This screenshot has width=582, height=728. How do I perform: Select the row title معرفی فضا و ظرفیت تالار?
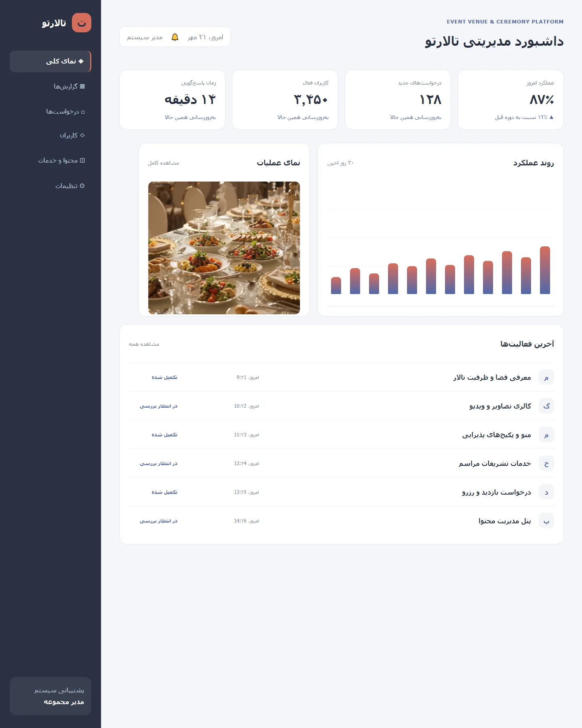(x=492, y=377)
